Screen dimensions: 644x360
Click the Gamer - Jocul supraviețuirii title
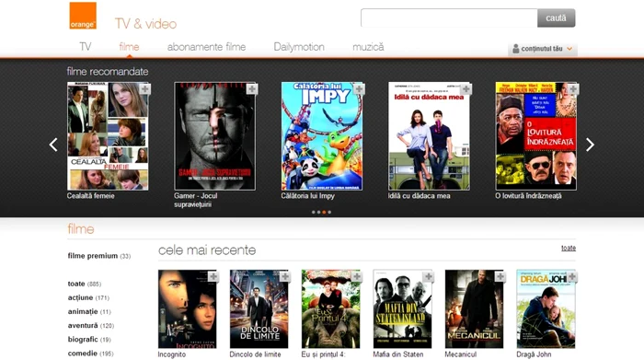[x=195, y=200]
